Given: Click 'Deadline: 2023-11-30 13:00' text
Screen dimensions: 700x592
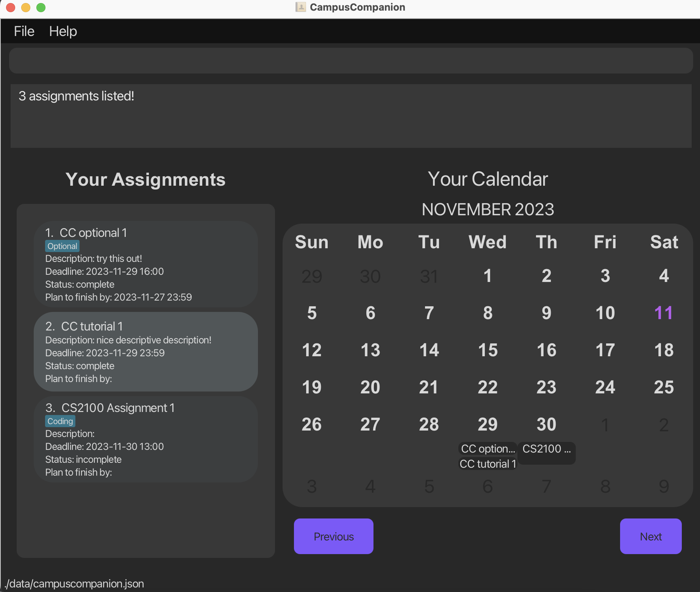Looking at the screenshot, I should coord(105,446).
